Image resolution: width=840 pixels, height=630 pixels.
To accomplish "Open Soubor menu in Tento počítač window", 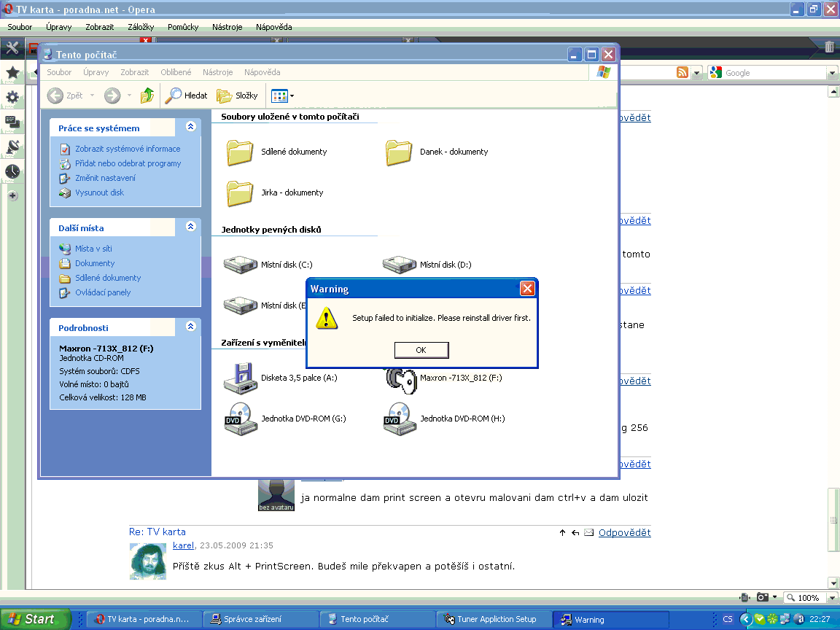I will tap(59, 72).
